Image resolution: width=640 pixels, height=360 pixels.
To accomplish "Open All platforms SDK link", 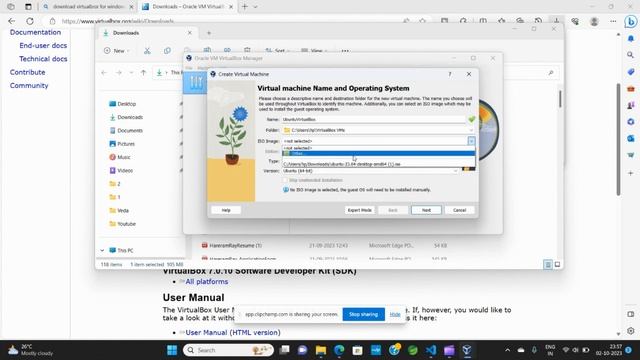I will pyautogui.click(x=207, y=282).
